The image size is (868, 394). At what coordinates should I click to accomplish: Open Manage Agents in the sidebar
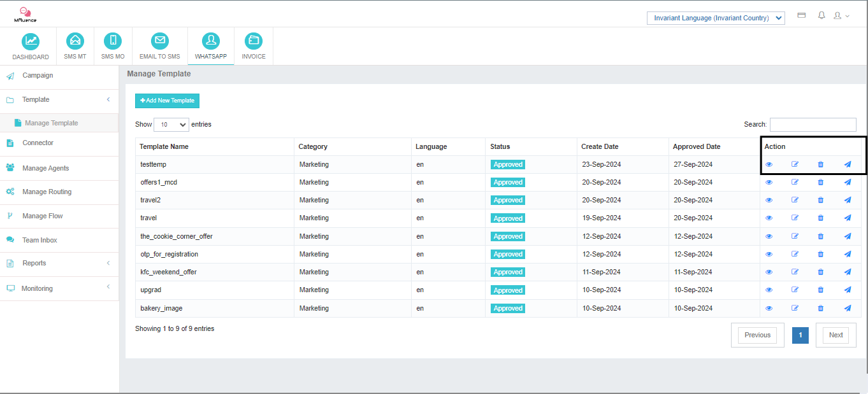[x=45, y=168]
